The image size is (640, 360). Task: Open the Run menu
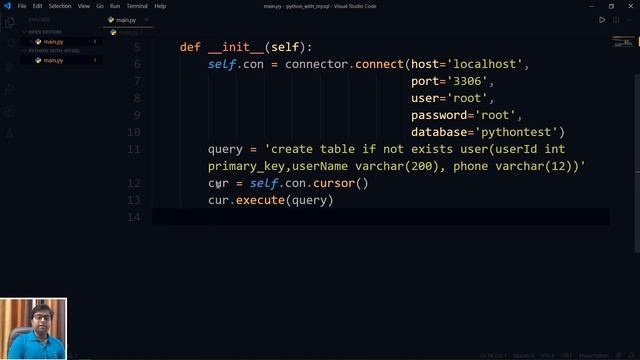pyautogui.click(x=115, y=6)
